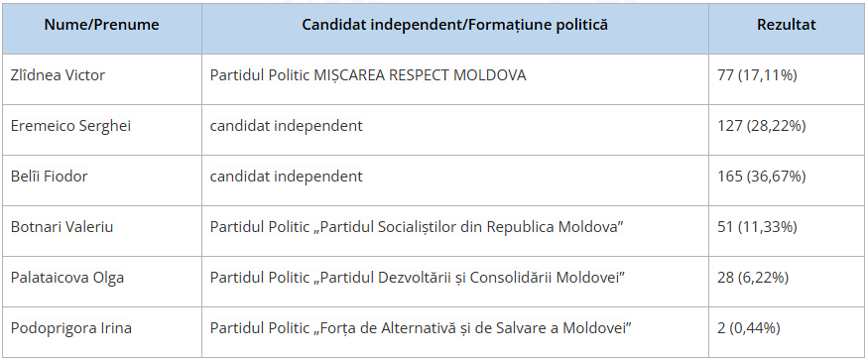Click Eremeico Serghei's candidat independent cell

tap(455, 130)
